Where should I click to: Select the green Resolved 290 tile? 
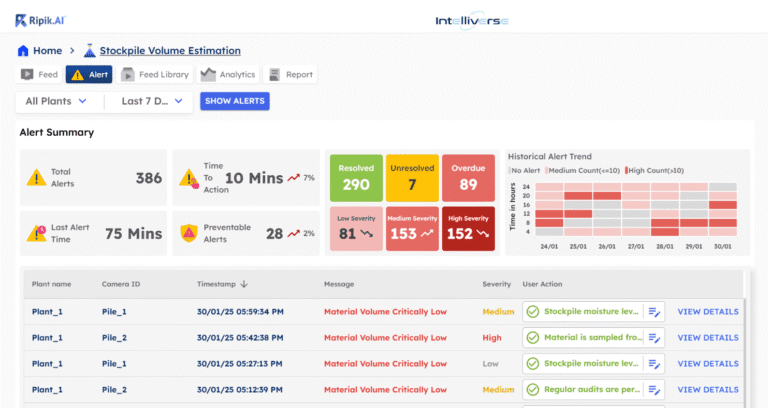pos(354,178)
